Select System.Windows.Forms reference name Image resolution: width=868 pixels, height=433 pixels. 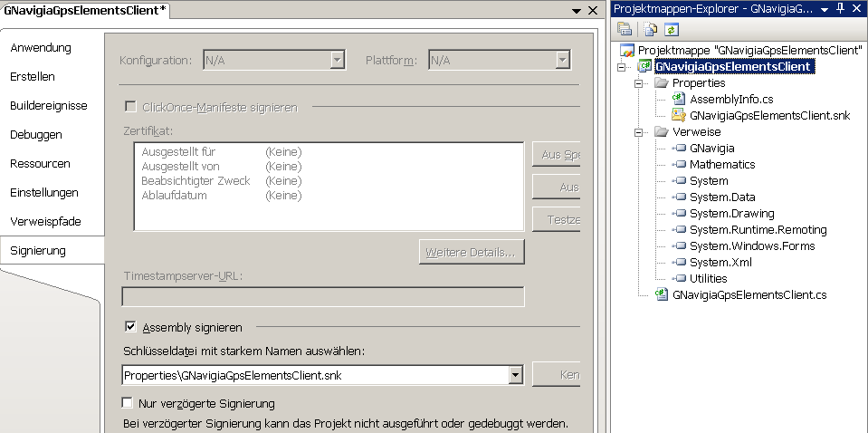click(752, 245)
